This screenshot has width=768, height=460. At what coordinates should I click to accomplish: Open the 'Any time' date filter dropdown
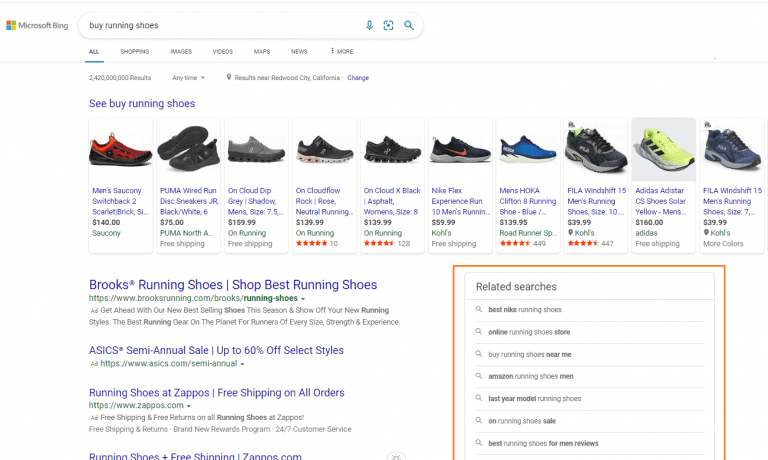pyautogui.click(x=188, y=77)
